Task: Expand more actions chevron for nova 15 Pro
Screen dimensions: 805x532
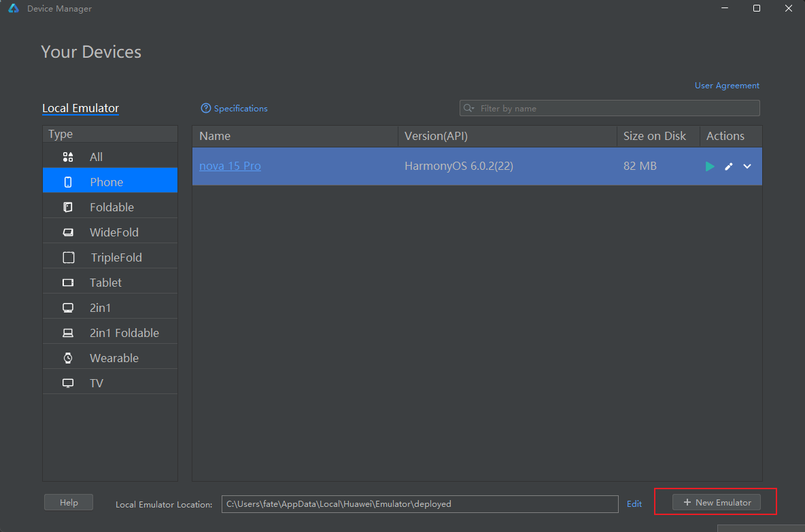Action: coord(747,166)
